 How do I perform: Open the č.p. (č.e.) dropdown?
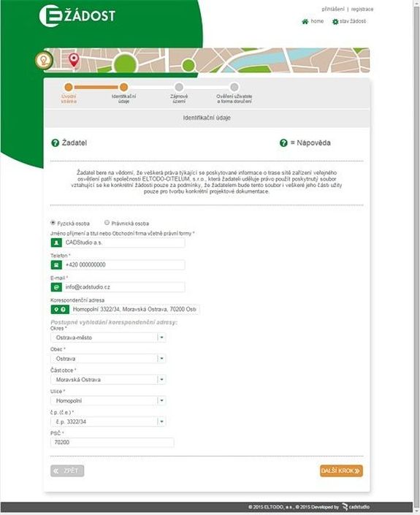tap(161, 421)
